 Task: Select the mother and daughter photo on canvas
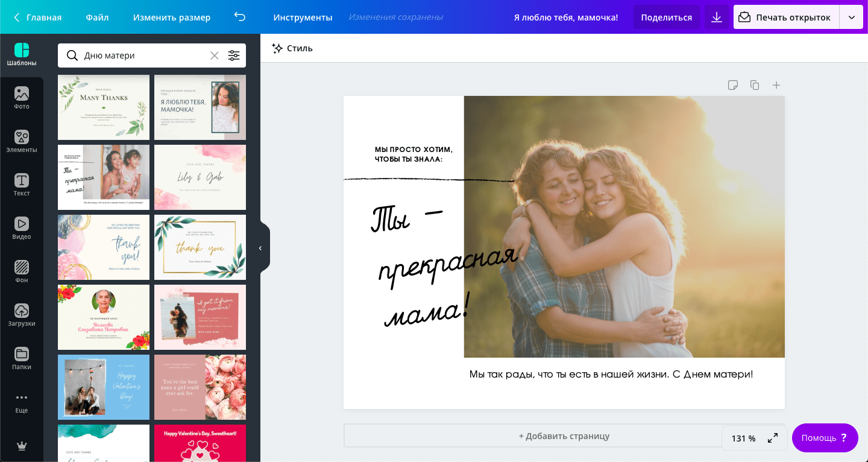(x=624, y=227)
